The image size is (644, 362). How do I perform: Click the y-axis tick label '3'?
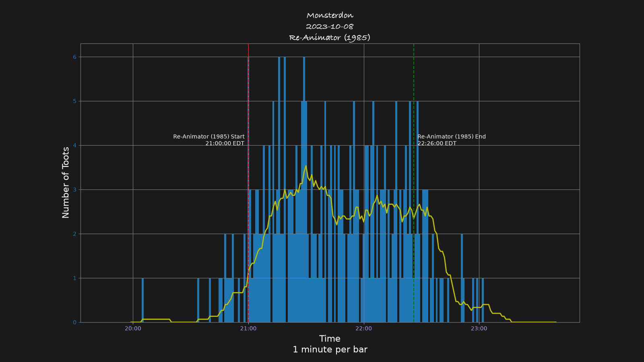(x=74, y=190)
